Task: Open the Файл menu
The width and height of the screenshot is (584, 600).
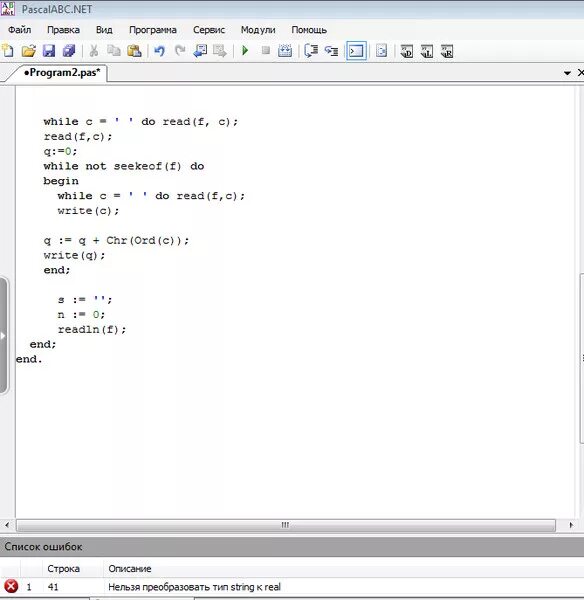Action: coord(20,30)
